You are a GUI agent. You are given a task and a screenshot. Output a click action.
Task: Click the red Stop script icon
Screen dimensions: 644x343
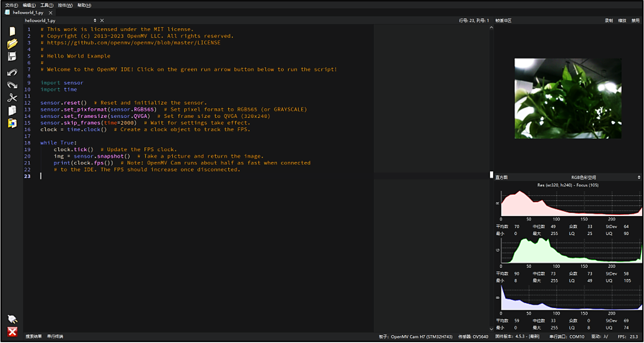point(12,332)
